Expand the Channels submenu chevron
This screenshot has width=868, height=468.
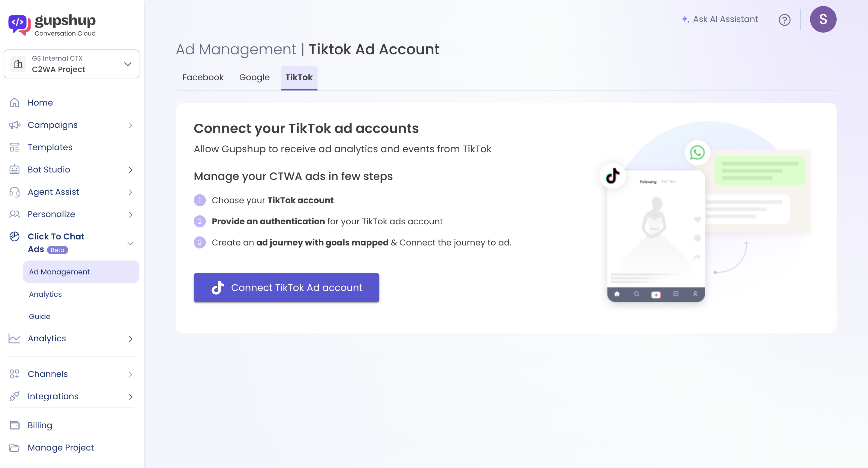[x=130, y=374]
